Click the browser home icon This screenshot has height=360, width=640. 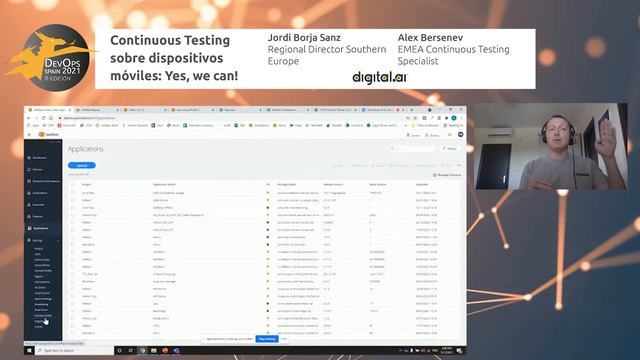[51, 118]
